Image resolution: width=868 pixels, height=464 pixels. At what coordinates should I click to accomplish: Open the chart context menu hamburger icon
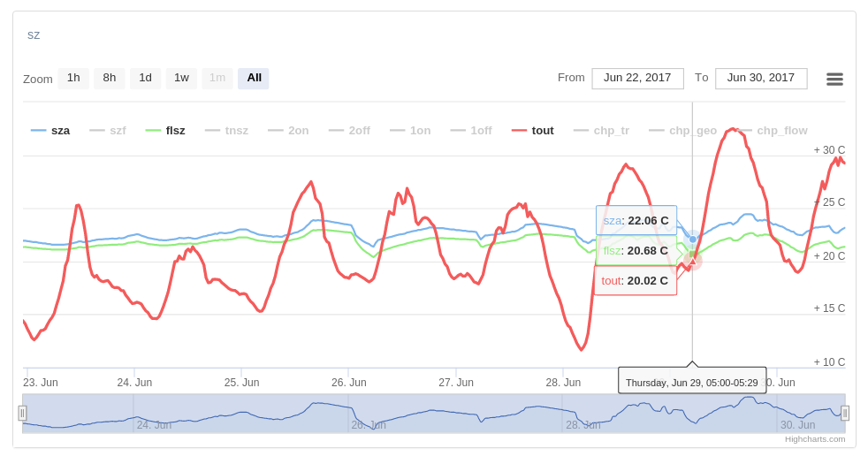pos(834,79)
